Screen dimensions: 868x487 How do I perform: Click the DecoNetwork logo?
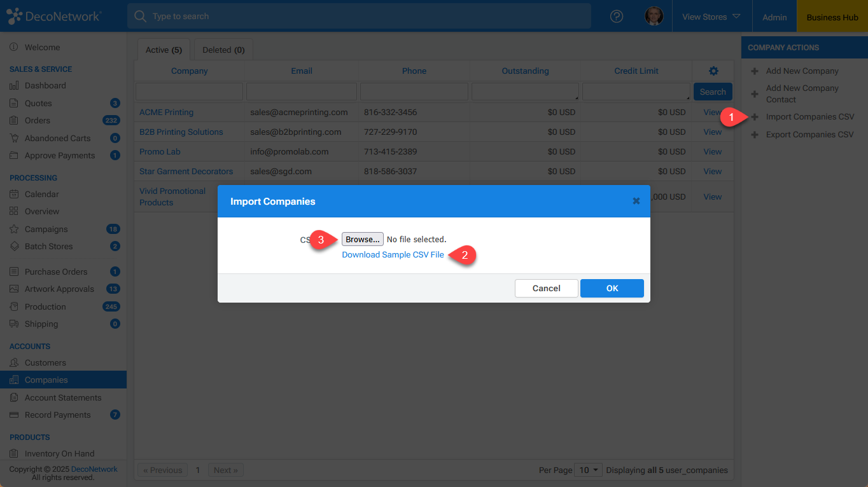(x=53, y=16)
